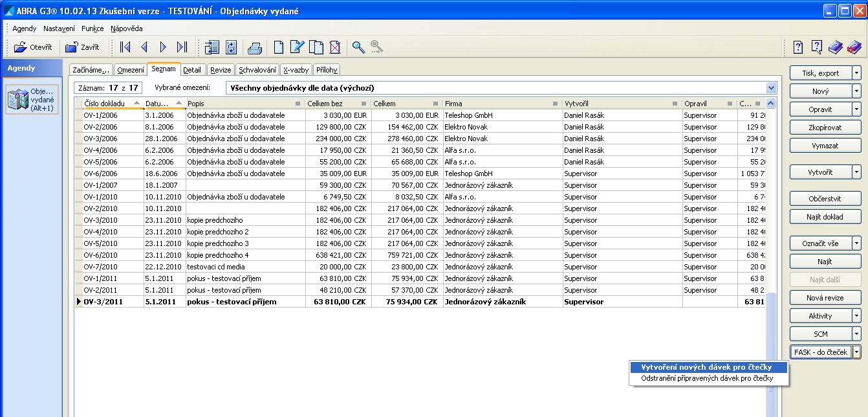
Task: Open the Objednávky vydané agenda icon
Action: pos(32,99)
